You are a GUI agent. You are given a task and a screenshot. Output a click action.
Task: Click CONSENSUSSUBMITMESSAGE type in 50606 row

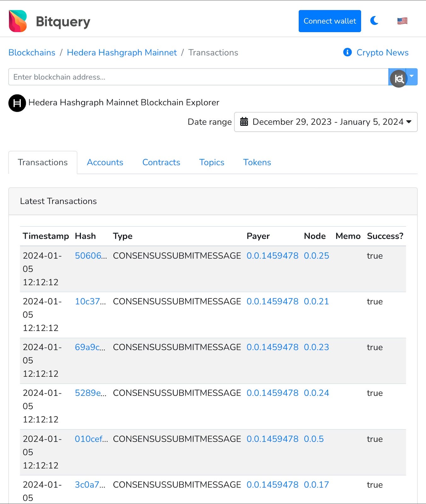tap(177, 256)
